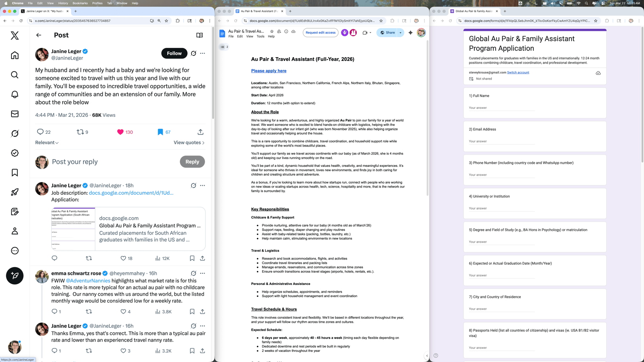Open the More circle icon in X sidebar
Image resolution: width=644 pixels, height=362 pixels.
pyautogui.click(x=15, y=251)
